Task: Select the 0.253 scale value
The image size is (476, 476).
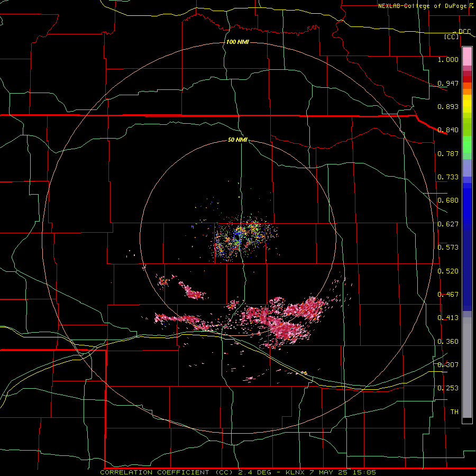Action: pyautogui.click(x=448, y=388)
